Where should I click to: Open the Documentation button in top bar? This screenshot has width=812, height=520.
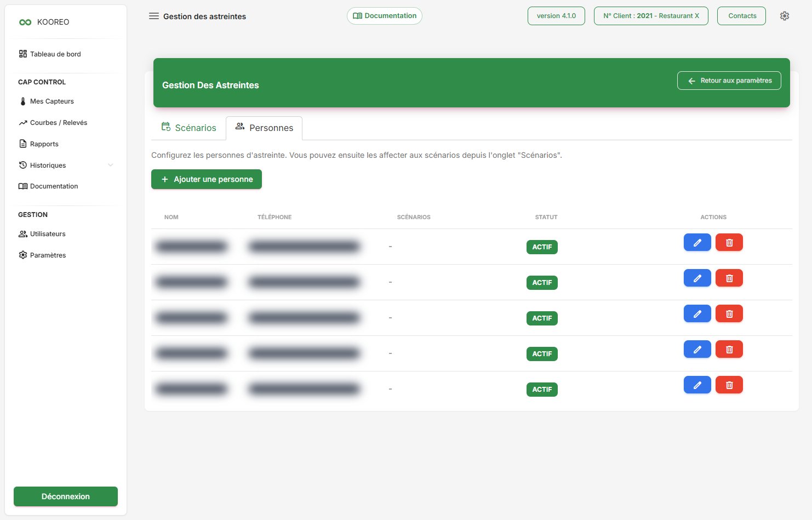[385, 16]
